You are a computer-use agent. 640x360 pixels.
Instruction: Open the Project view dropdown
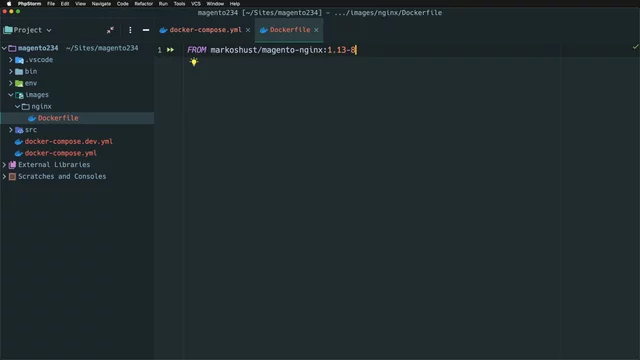point(49,30)
